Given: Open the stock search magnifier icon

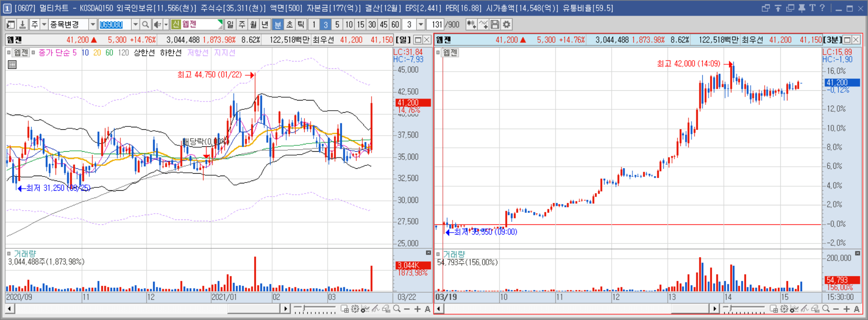Looking at the screenshot, I should (145, 24).
